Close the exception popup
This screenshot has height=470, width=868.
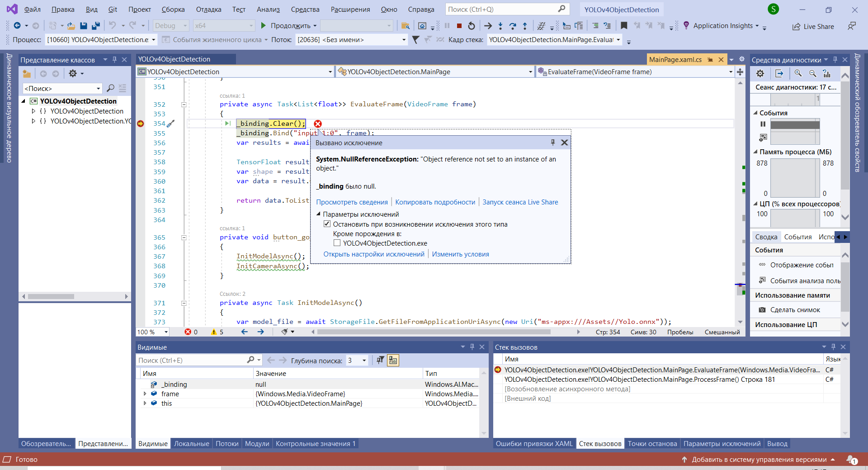click(565, 142)
